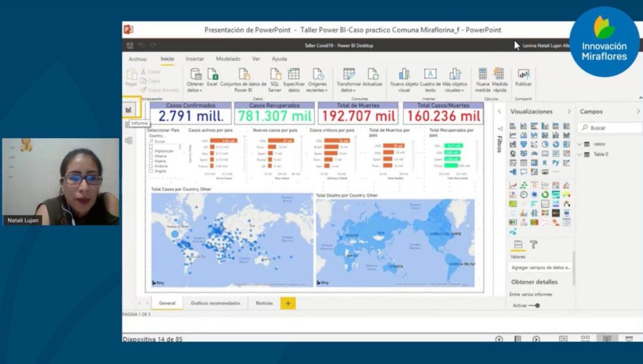Click Natali Lujan webcam thumbnail
Image resolution: width=643 pixels, height=364 pixels.
[x=61, y=181]
